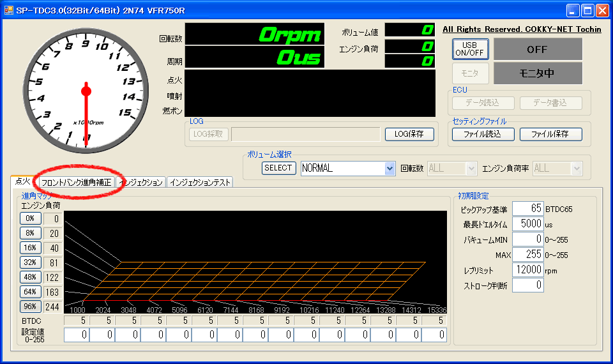Open the インジェクション tab
The height and width of the screenshot is (364, 613).
[x=141, y=183]
